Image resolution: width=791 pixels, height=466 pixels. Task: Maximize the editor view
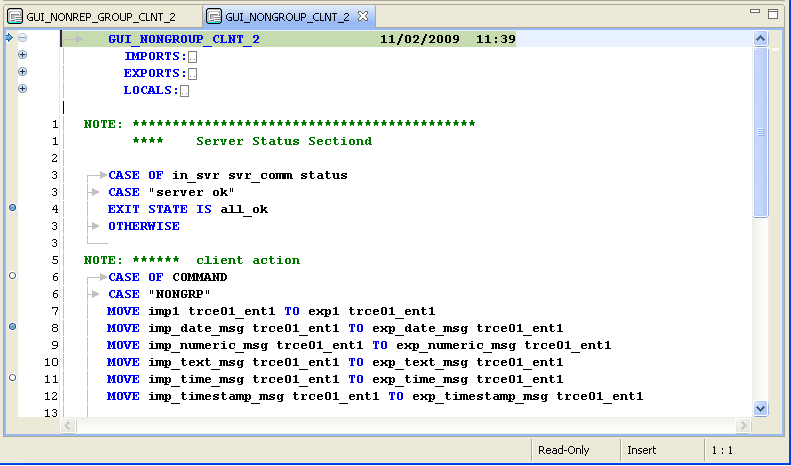[773, 14]
